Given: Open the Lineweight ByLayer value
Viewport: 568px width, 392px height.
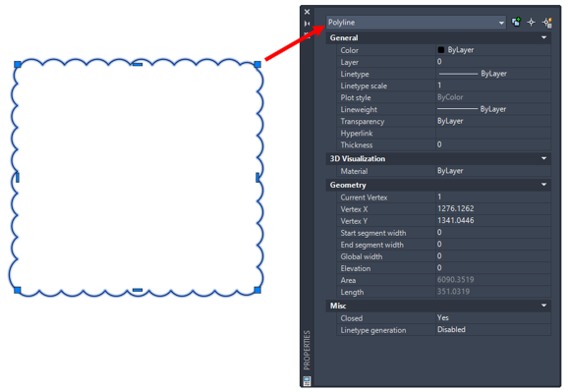Looking at the screenshot, I should 493,109.
